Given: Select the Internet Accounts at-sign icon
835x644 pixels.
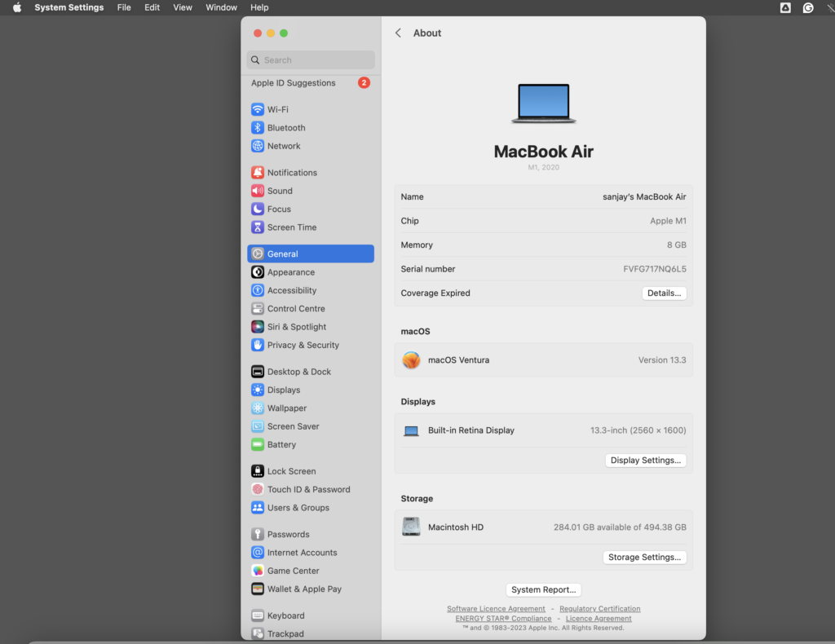Looking at the screenshot, I should tap(258, 553).
